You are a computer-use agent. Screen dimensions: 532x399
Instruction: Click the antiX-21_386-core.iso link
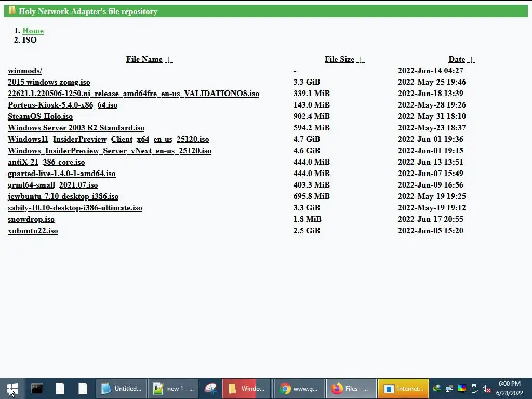[x=46, y=162]
